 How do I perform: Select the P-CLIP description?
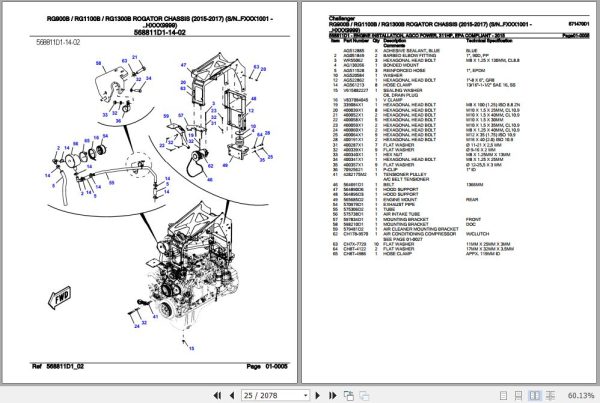pyautogui.click(x=391, y=169)
